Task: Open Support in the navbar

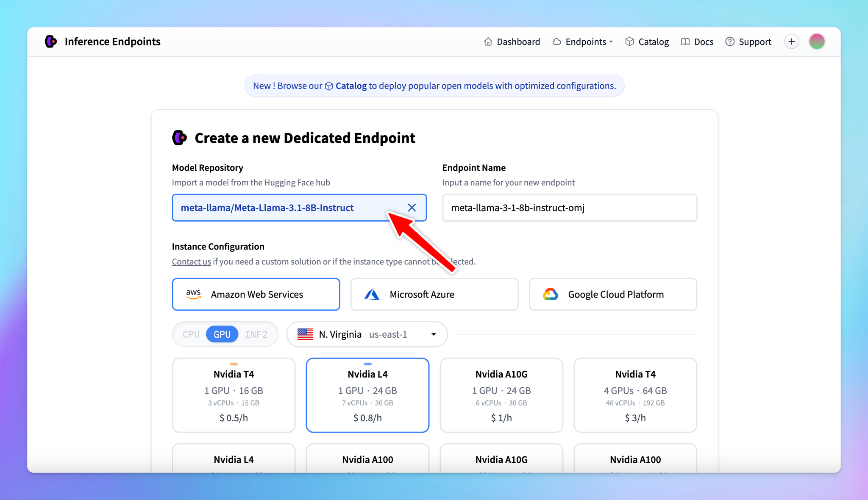Action: click(x=748, y=42)
